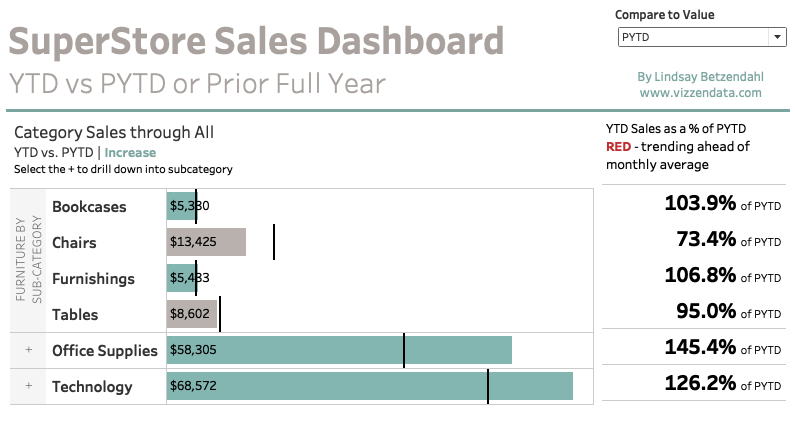This screenshot has height=427, width=795.
Task: Click the PYTD dropdown arrow
Action: point(777,37)
